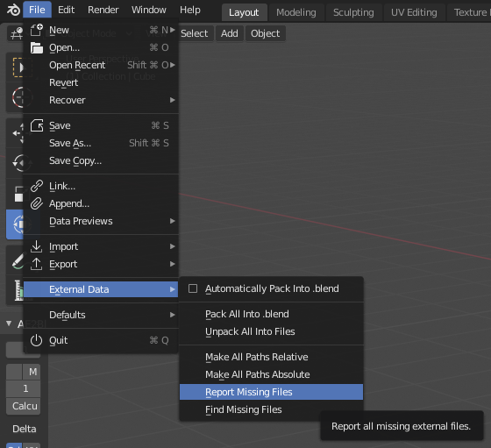Choose Save As... menu entry
The width and height of the screenshot is (491, 448).
coord(101,143)
